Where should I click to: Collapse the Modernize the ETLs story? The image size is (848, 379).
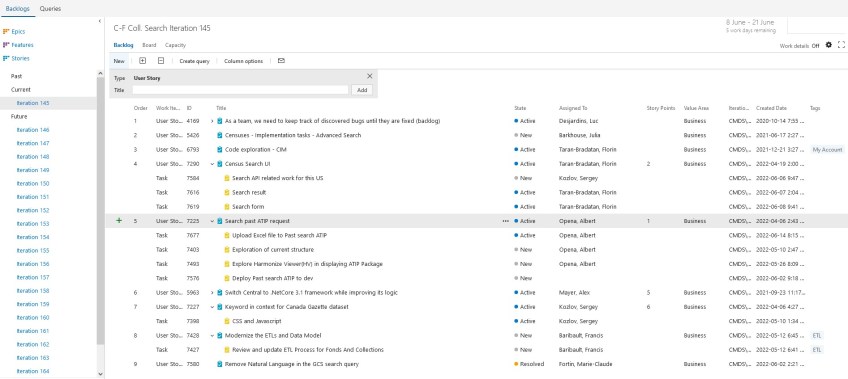(x=213, y=336)
